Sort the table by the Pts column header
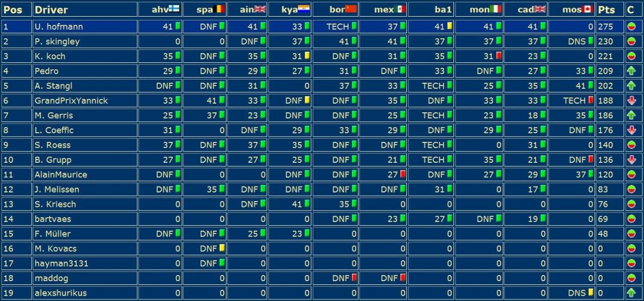Image resolution: width=644 pixels, height=301 pixels. [x=606, y=10]
